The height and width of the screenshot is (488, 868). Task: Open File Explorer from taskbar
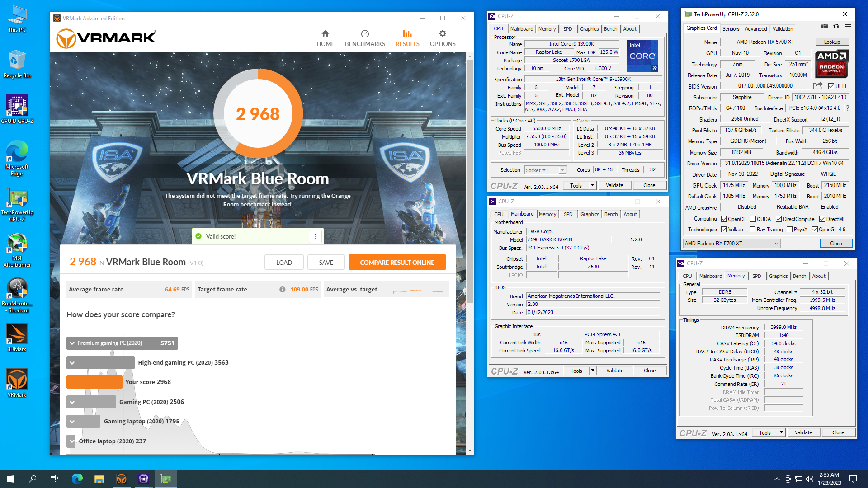[99, 479]
